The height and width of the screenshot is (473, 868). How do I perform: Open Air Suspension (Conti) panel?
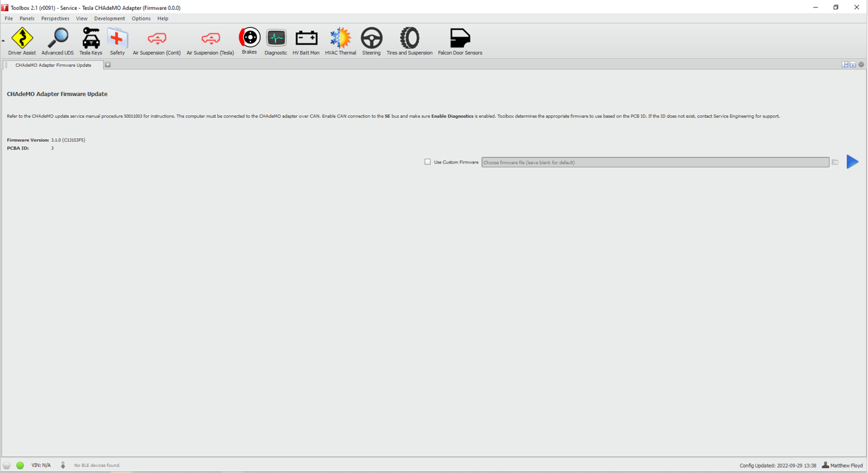156,42
